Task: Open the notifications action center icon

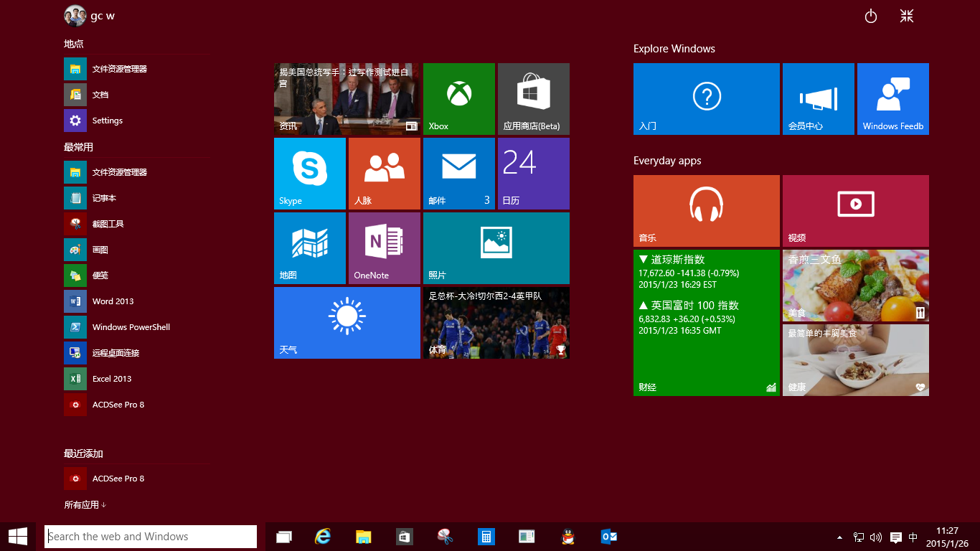Action: point(896,537)
